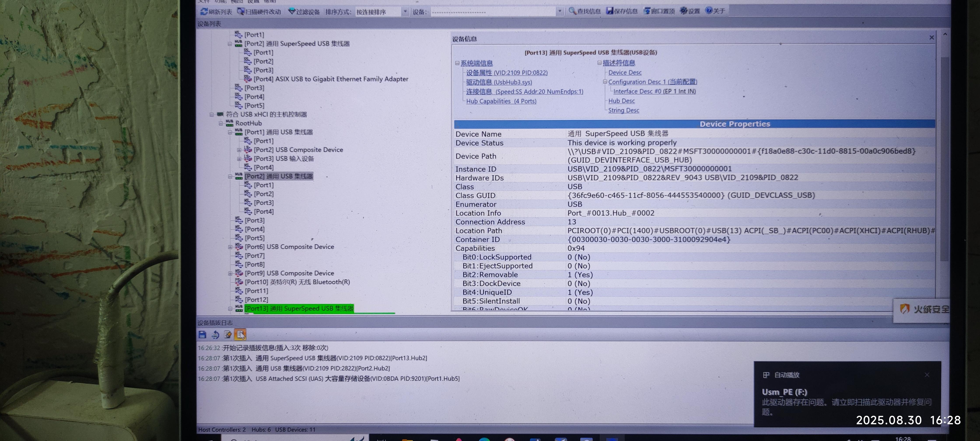Open the Hub Desc link
This screenshot has width=980, height=441.
tap(621, 101)
